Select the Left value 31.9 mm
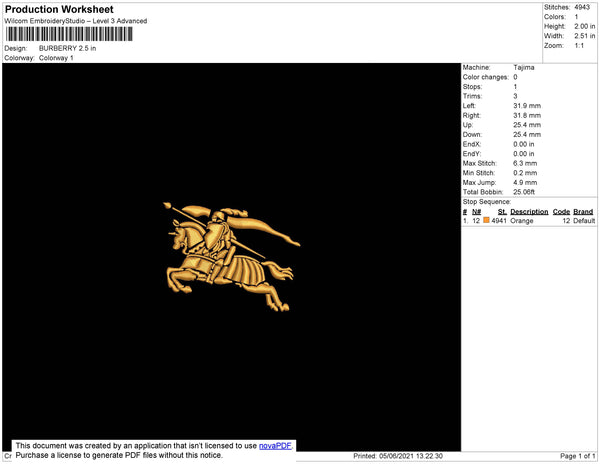 pyautogui.click(x=527, y=106)
